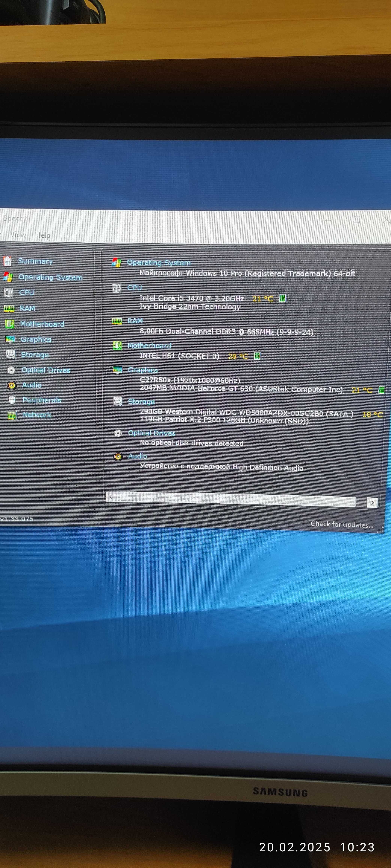Screen dimensions: 391x868
Task: Open the CPU heading link in summary
Action: click(x=135, y=288)
